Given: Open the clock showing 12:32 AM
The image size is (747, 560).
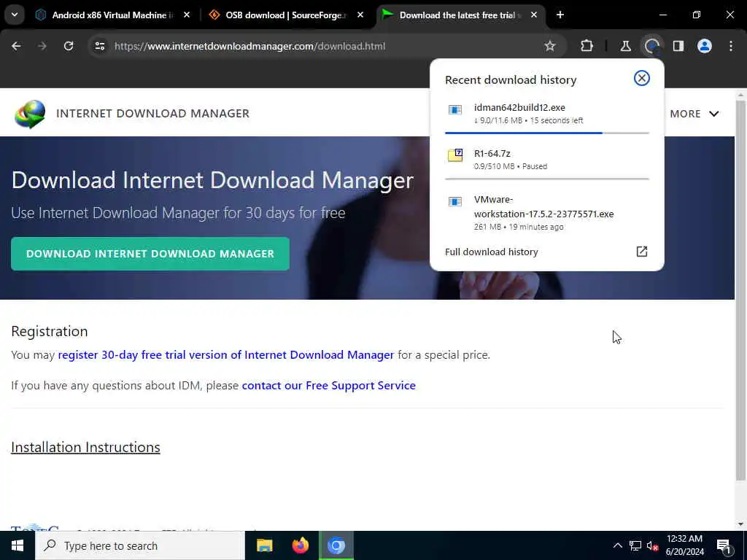Looking at the screenshot, I should tap(684, 545).
